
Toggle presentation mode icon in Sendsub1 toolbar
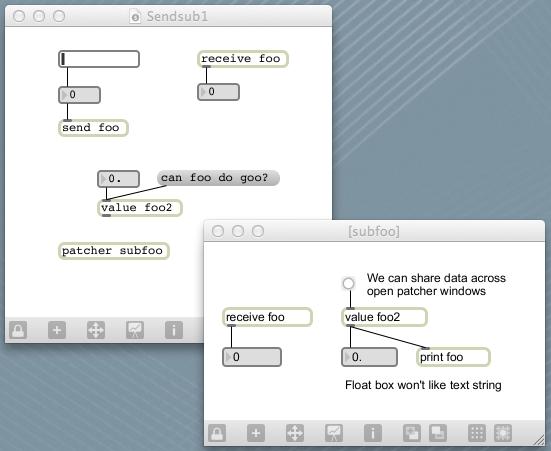[135, 330]
